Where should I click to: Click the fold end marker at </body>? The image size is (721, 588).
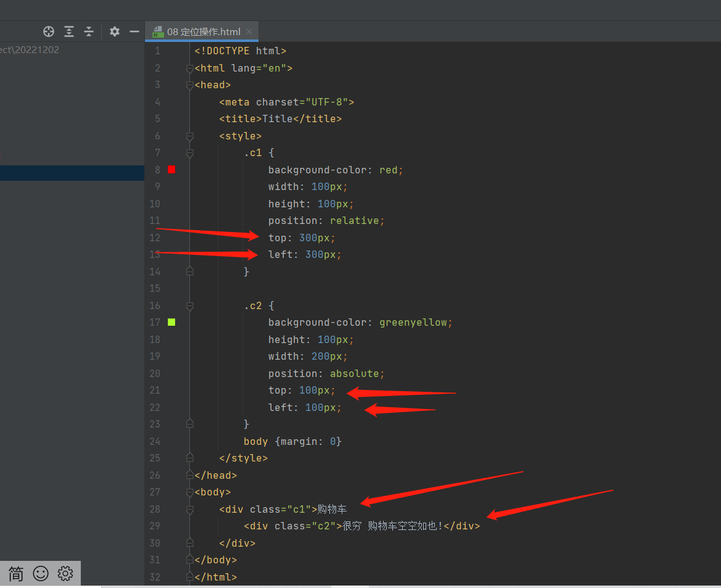click(x=189, y=560)
